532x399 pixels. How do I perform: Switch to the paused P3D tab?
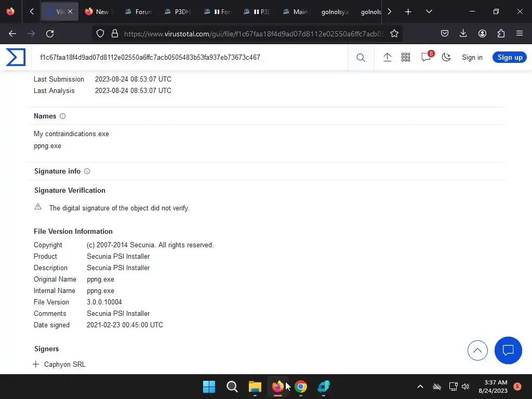click(257, 12)
